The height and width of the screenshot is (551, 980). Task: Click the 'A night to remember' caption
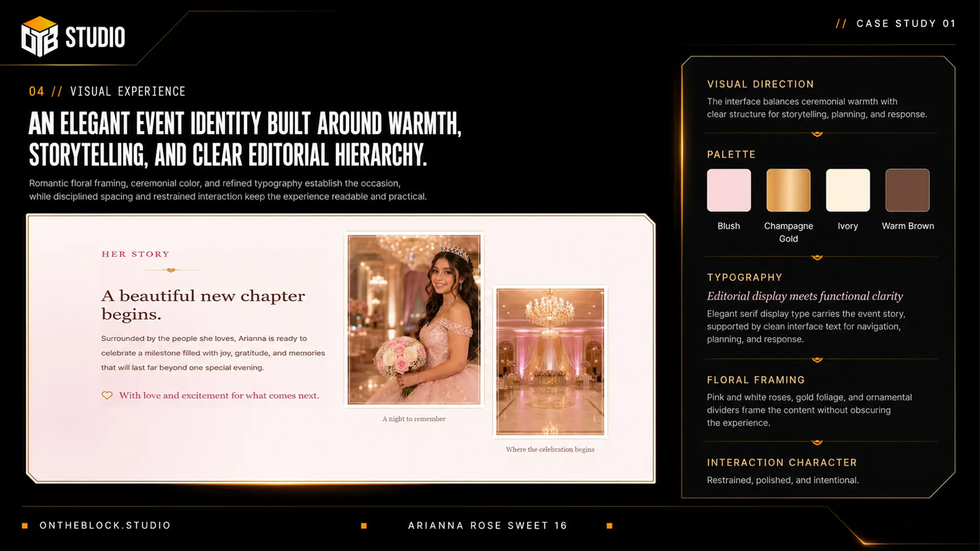(x=414, y=419)
